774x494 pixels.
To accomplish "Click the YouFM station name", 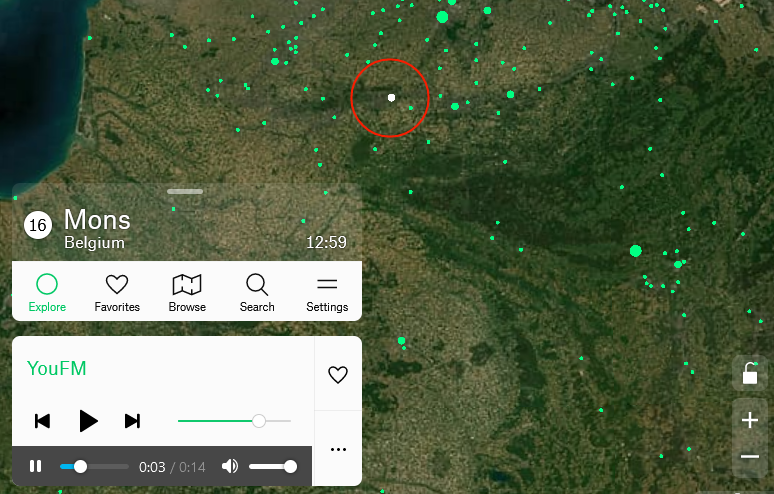I will click(x=57, y=369).
